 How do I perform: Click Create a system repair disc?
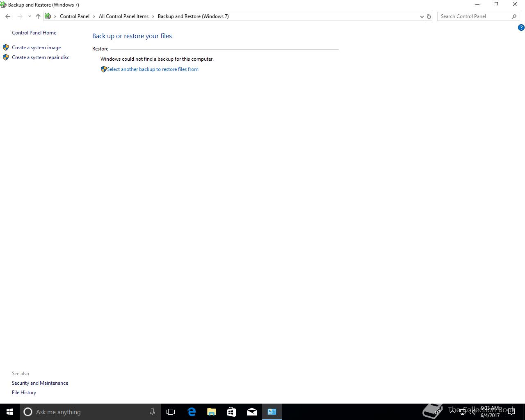(x=41, y=57)
